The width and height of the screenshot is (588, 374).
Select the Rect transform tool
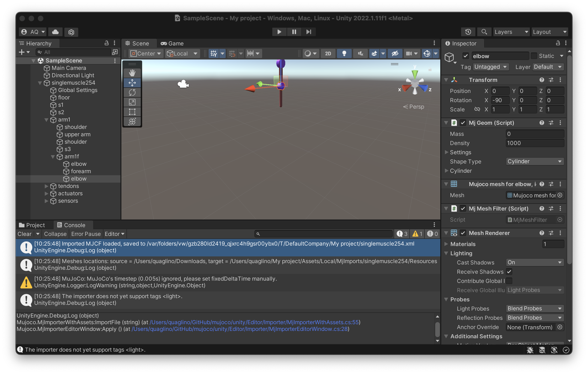(132, 112)
